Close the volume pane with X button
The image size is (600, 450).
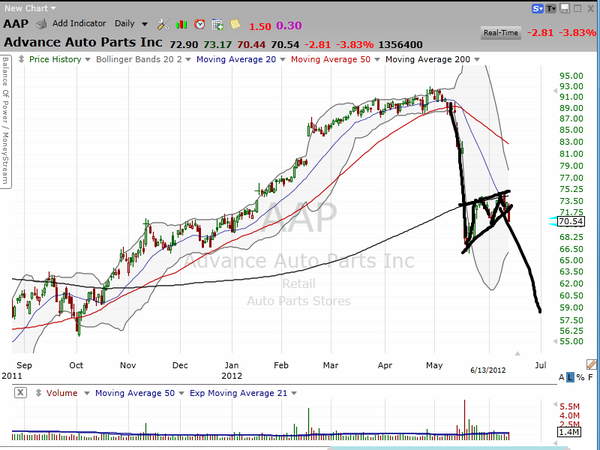click(20, 393)
